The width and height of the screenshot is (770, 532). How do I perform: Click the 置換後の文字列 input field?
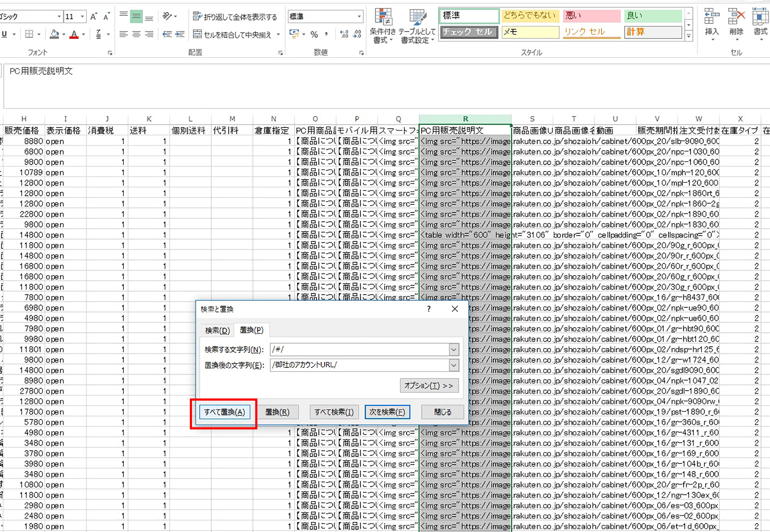[x=359, y=365]
